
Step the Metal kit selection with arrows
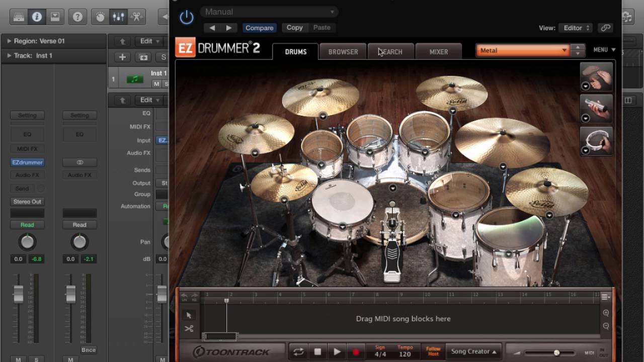point(578,50)
